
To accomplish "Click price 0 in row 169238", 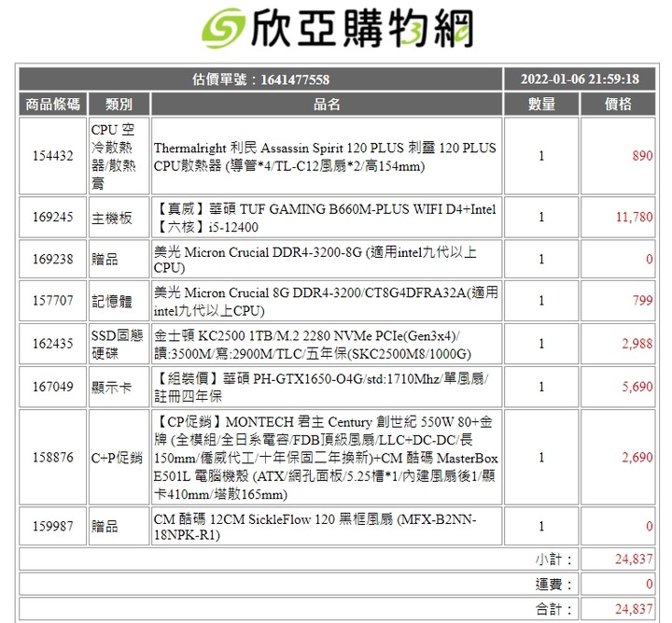I will coord(649,259).
